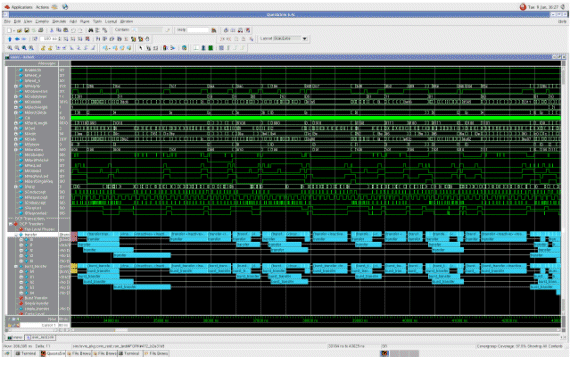Open the File menu
The height and width of the screenshot is (365, 570).
[x=7, y=22]
